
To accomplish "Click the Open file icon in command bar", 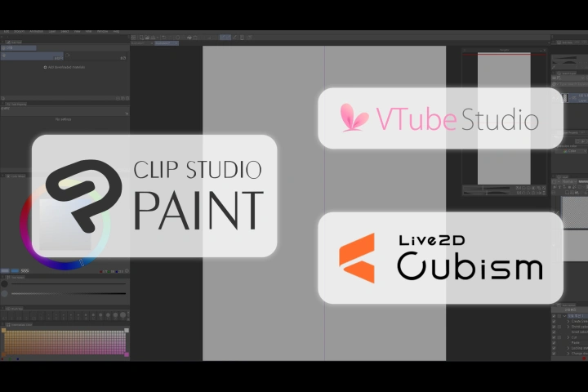I will 147,38.
